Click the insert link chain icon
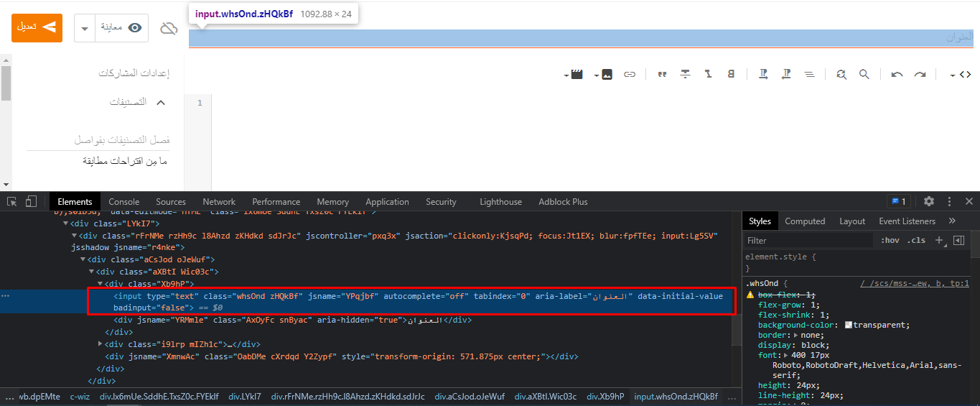This screenshot has height=406, width=980. [630, 74]
